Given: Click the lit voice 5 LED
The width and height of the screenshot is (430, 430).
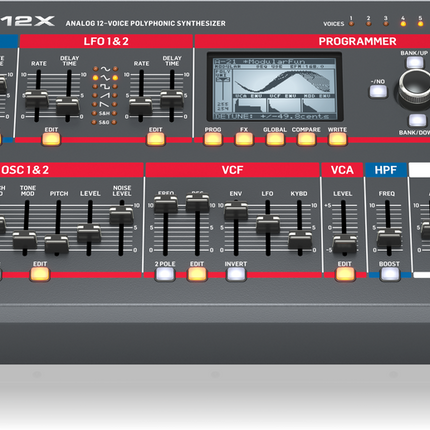Looking at the screenshot, I should (420, 24).
